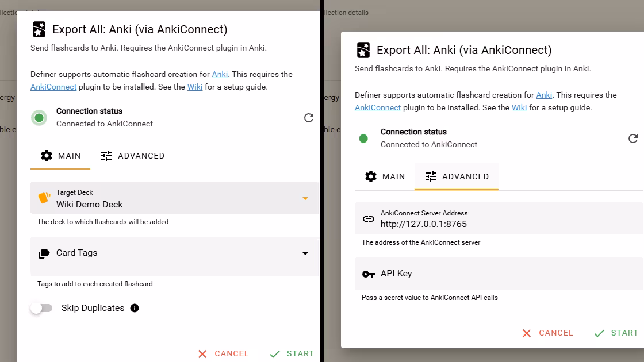
Task: Click 'Pass a secret value to AnkiConnect API calls'
Action: pos(430,298)
